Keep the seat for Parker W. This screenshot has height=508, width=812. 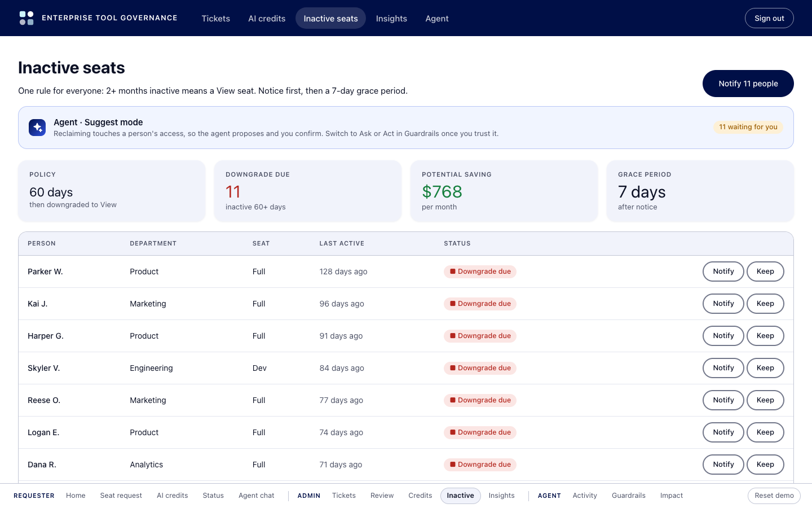click(765, 271)
